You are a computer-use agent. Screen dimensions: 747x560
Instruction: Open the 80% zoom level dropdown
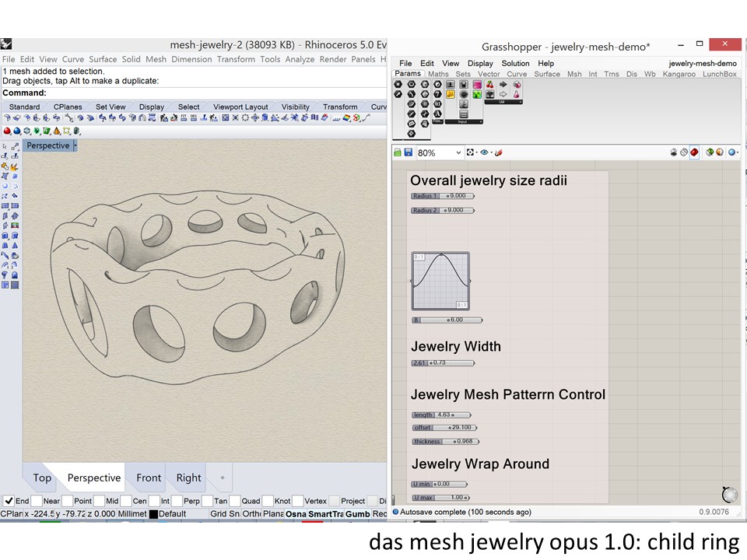tap(458, 152)
